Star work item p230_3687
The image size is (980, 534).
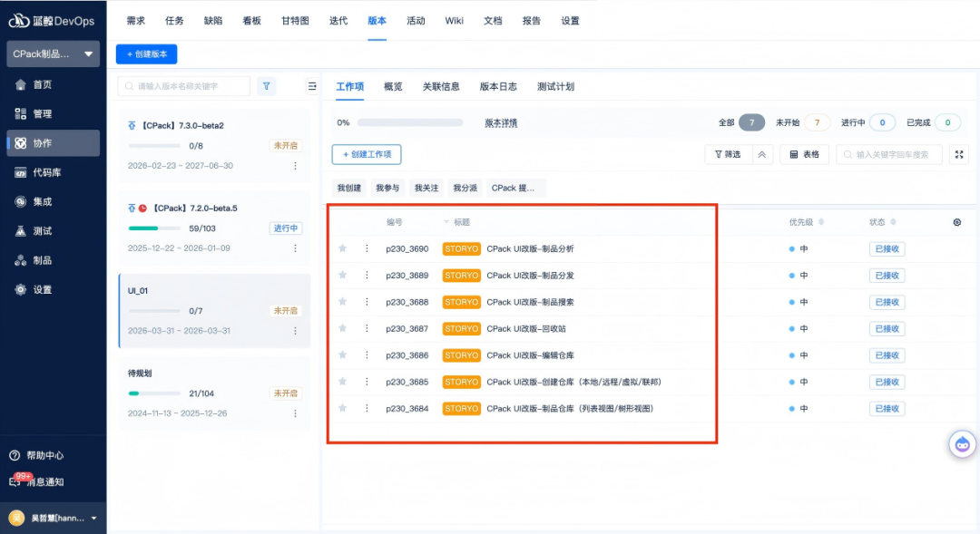pyautogui.click(x=342, y=328)
